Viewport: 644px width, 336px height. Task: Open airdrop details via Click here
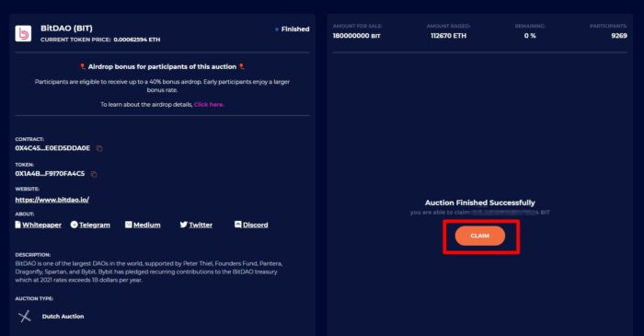(209, 104)
